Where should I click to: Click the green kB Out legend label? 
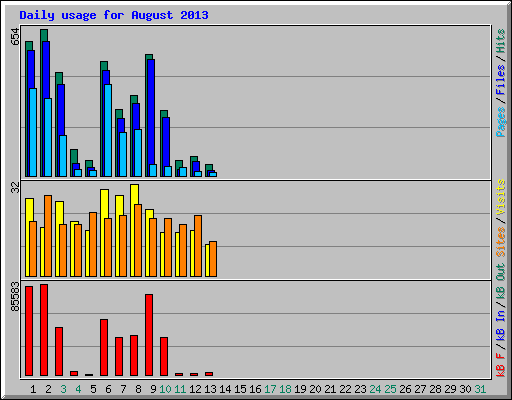tap(500, 282)
